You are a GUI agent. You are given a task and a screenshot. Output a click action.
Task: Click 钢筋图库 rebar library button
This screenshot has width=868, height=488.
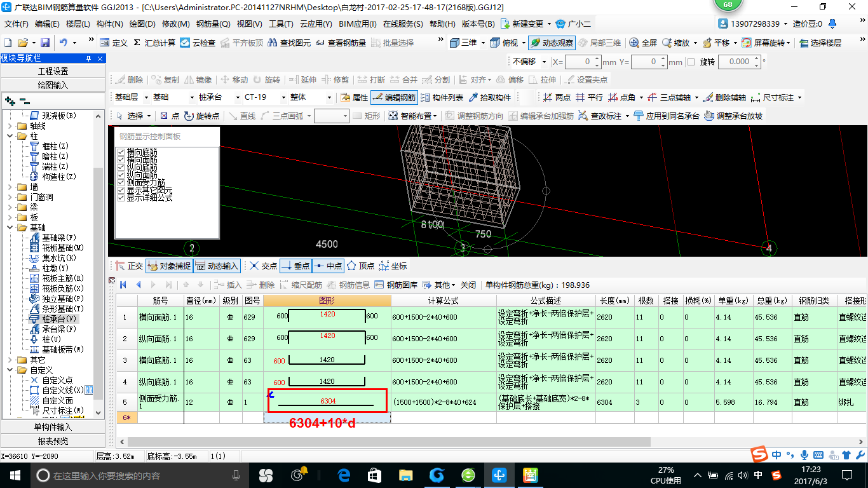coord(397,284)
